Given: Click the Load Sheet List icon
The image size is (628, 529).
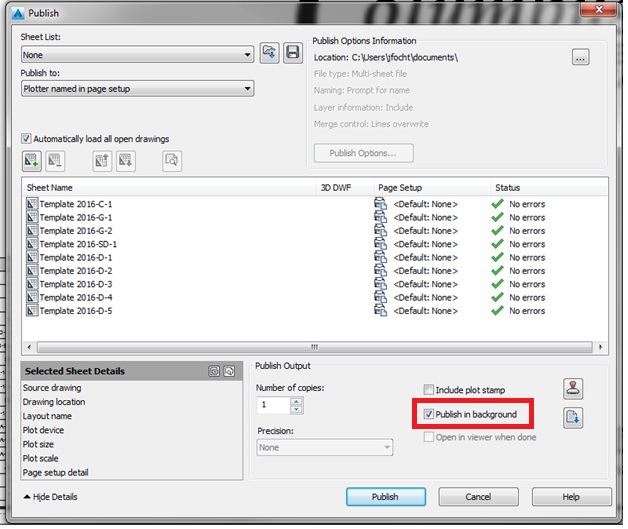Looking at the screenshot, I should click(269, 53).
